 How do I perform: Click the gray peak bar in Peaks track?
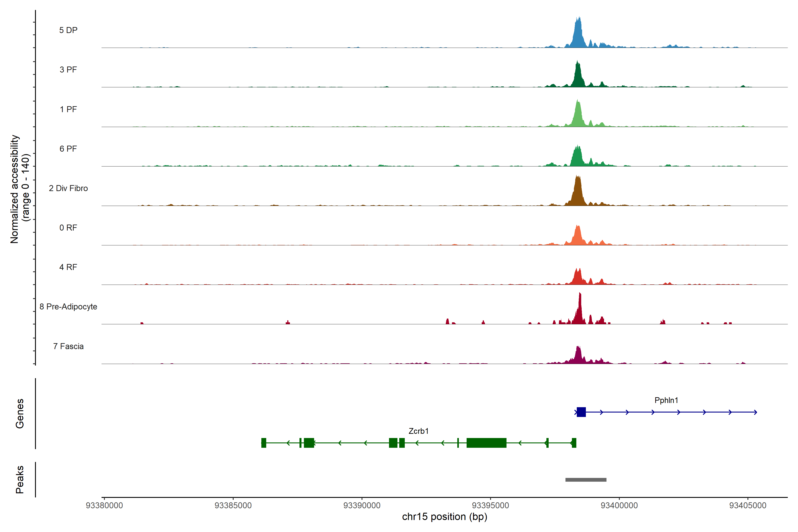click(586, 480)
